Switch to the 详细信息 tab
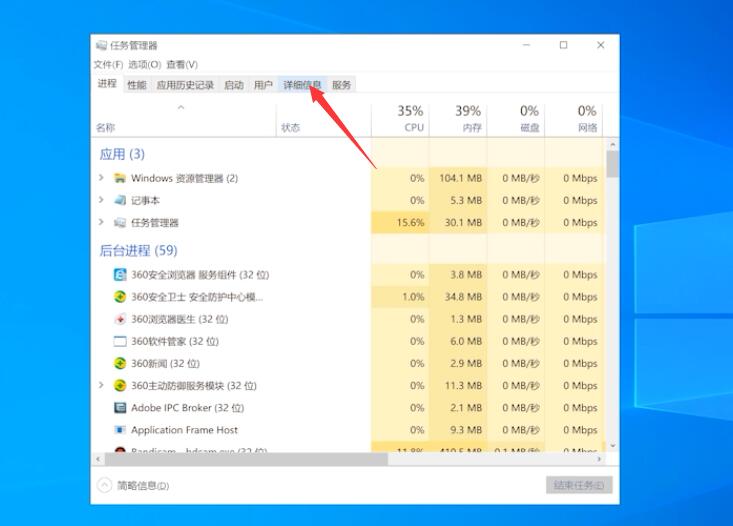Image resolution: width=733 pixels, height=526 pixels. (302, 85)
